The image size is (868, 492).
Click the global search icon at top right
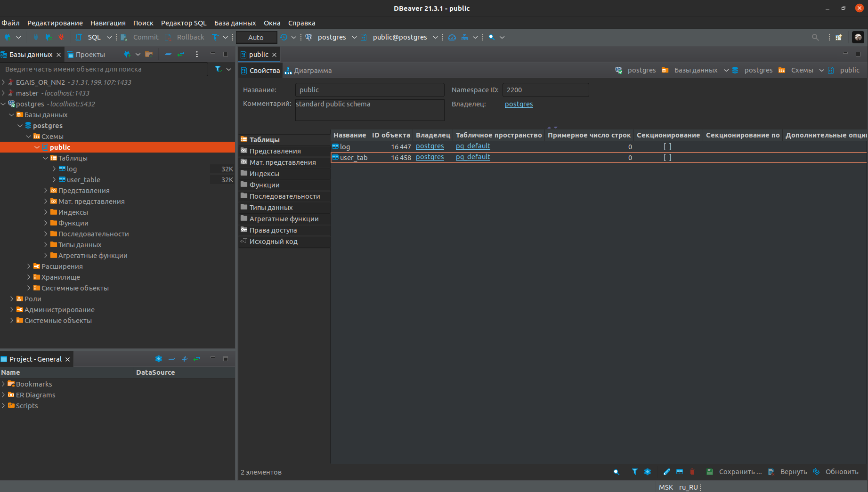click(815, 37)
